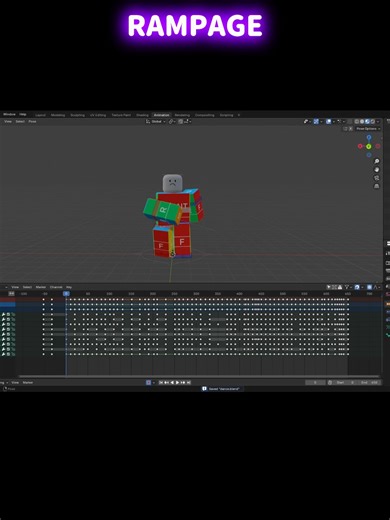Play the animation forward
This screenshot has height=520, width=390.
coord(177,382)
